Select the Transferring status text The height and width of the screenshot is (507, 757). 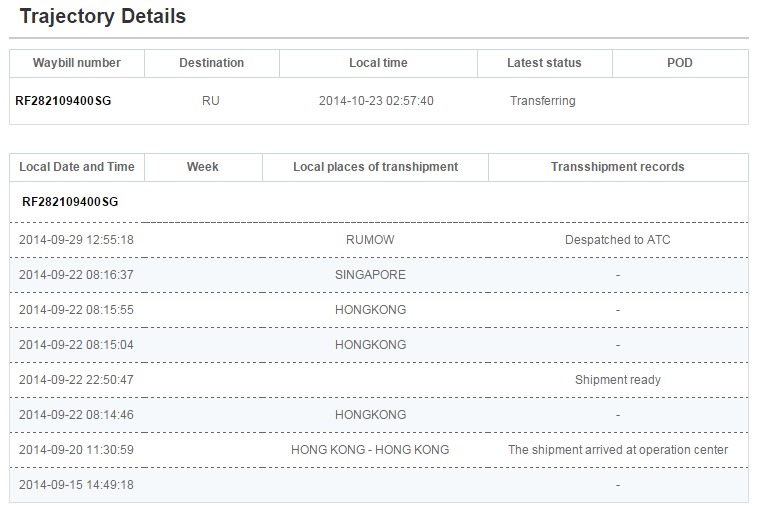(x=542, y=101)
